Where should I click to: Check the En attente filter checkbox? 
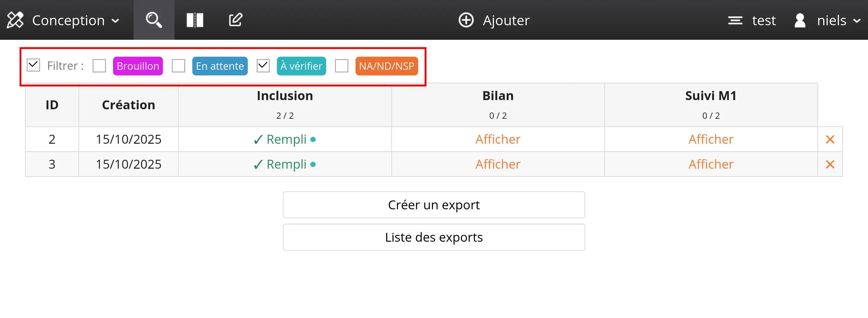[178, 66]
